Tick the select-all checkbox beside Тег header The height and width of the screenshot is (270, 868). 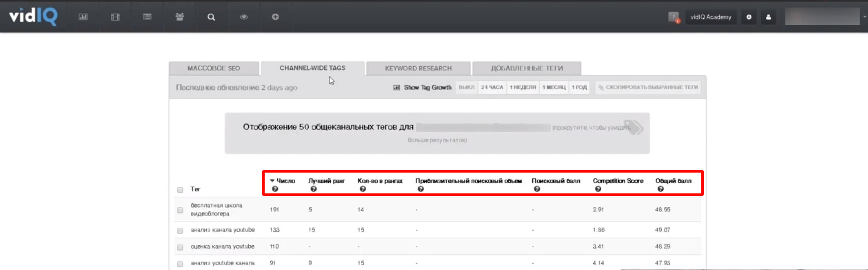coord(180,189)
